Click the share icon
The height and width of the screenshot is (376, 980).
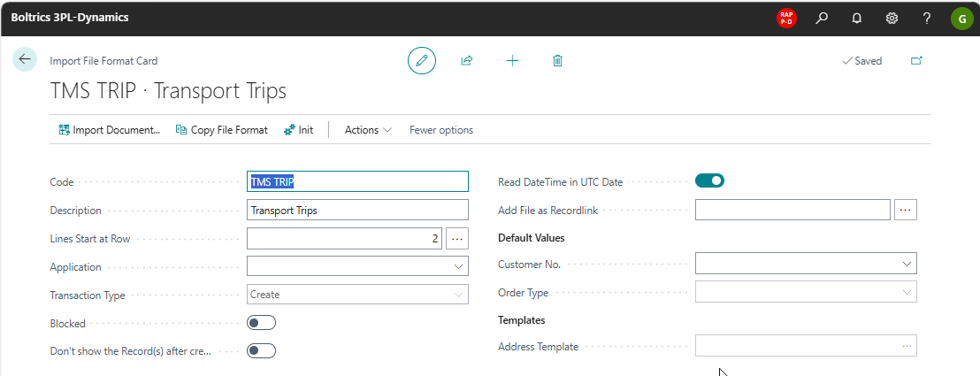pos(466,60)
